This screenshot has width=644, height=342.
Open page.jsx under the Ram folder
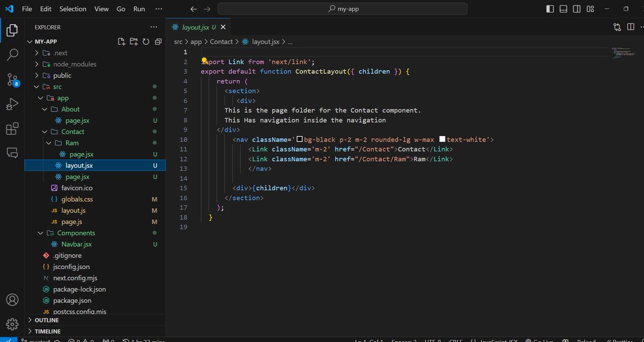point(81,154)
